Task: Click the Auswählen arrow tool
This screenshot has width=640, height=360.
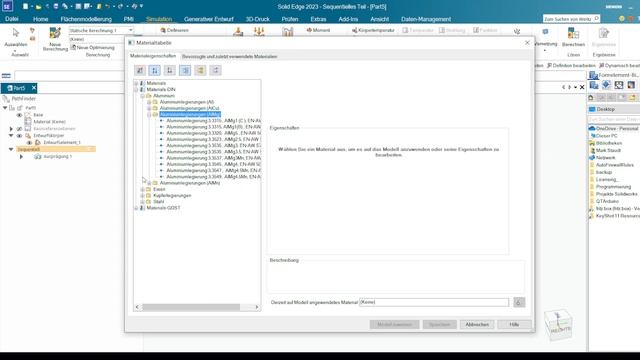Action: tap(16, 33)
